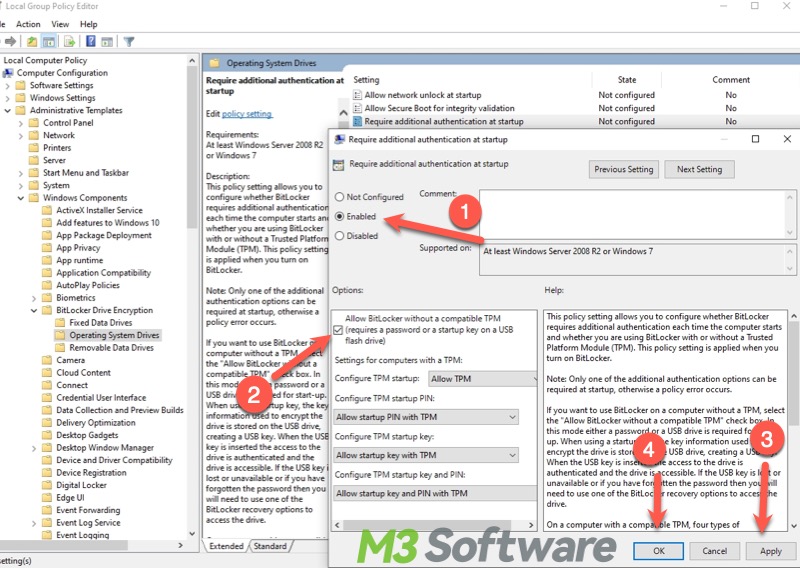Click the Digital Locker folder icon

(47, 485)
